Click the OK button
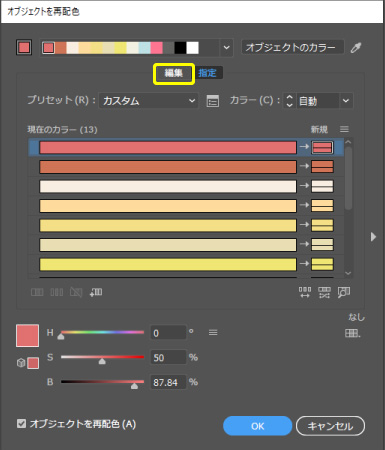Viewport: 385px width, 450px height. [257, 426]
